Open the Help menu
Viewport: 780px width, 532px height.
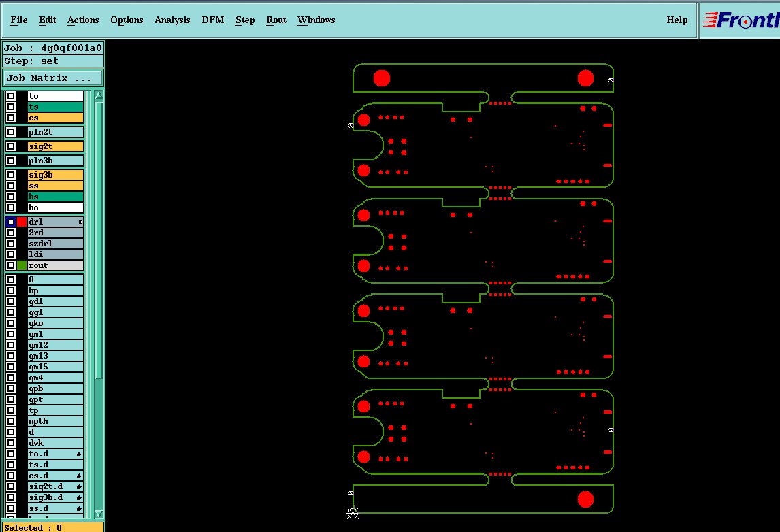click(677, 20)
